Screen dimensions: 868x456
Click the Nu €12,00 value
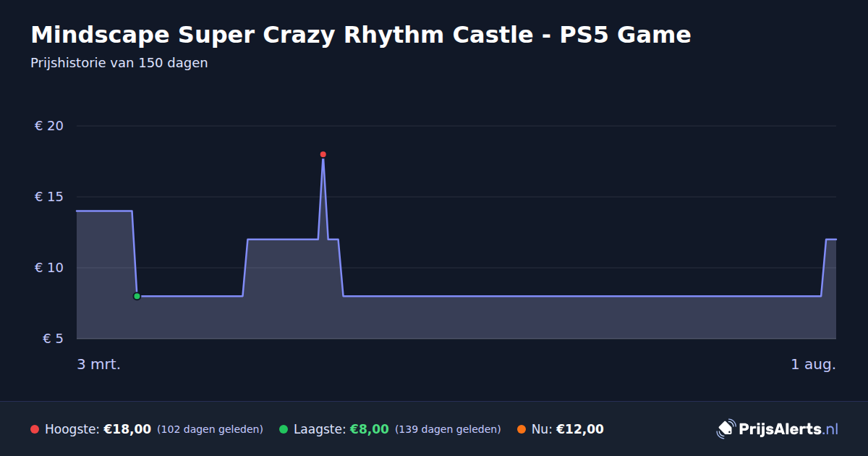click(x=580, y=429)
